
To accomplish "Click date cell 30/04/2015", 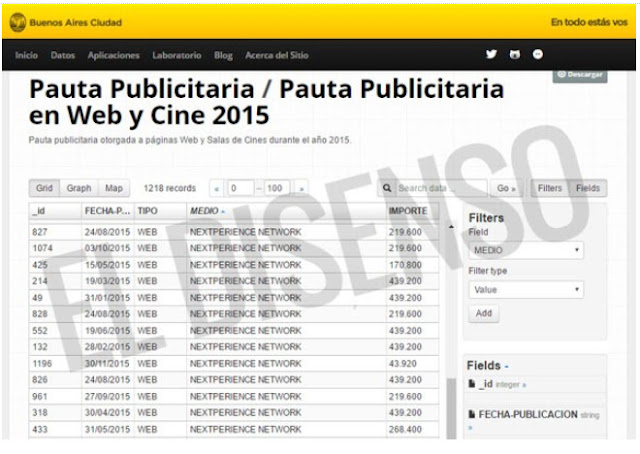I will pos(107,413).
